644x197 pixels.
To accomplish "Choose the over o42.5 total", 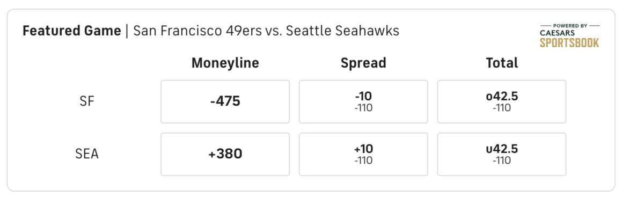I will pyautogui.click(x=502, y=101).
